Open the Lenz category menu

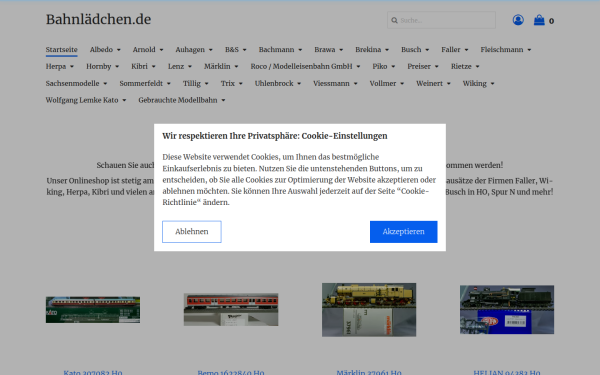[x=180, y=67]
